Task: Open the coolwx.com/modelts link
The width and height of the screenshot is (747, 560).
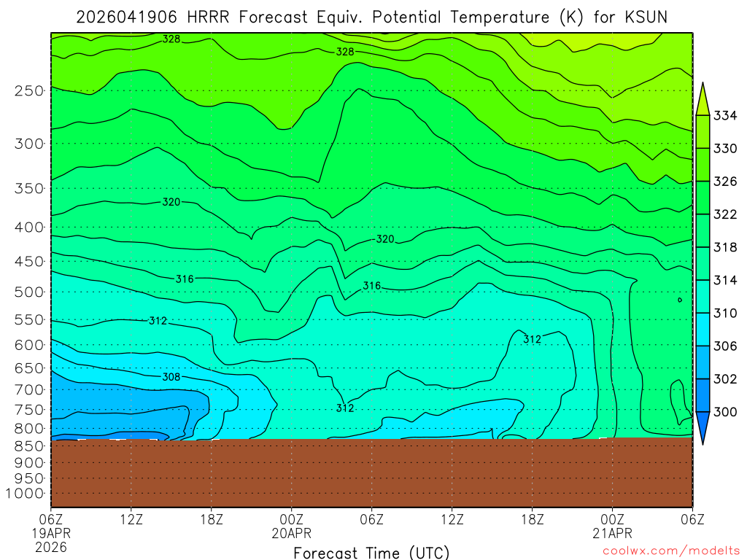Action: (x=671, y=551)
